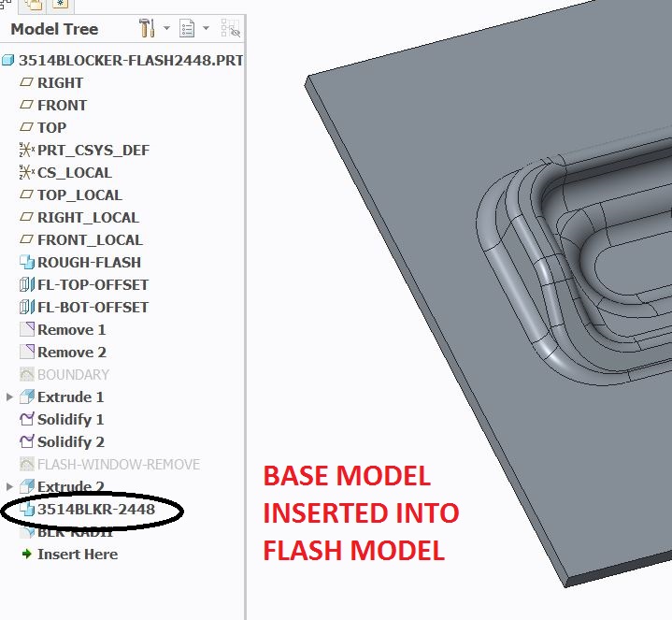This screenshot has width=672, height=620.
Task: Open the dropdown arrow beside list icon
Action: point(206,28)
